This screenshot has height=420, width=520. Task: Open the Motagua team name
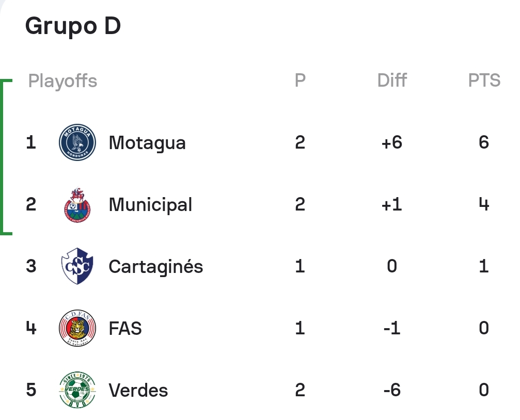click(x=147, y=143)
